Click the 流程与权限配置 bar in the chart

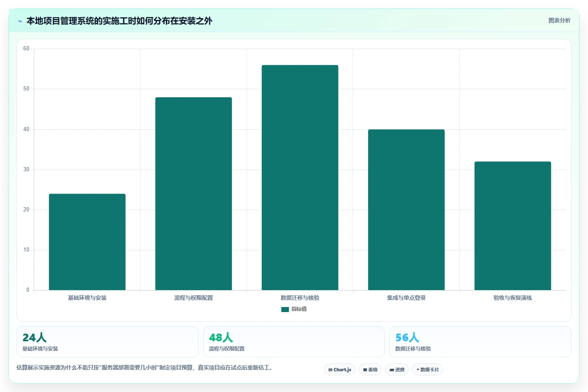coord(193,194)
